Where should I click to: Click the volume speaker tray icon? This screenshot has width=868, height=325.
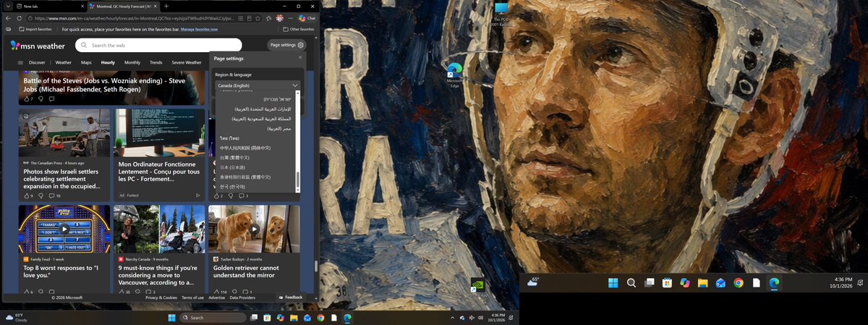(480, 318)
